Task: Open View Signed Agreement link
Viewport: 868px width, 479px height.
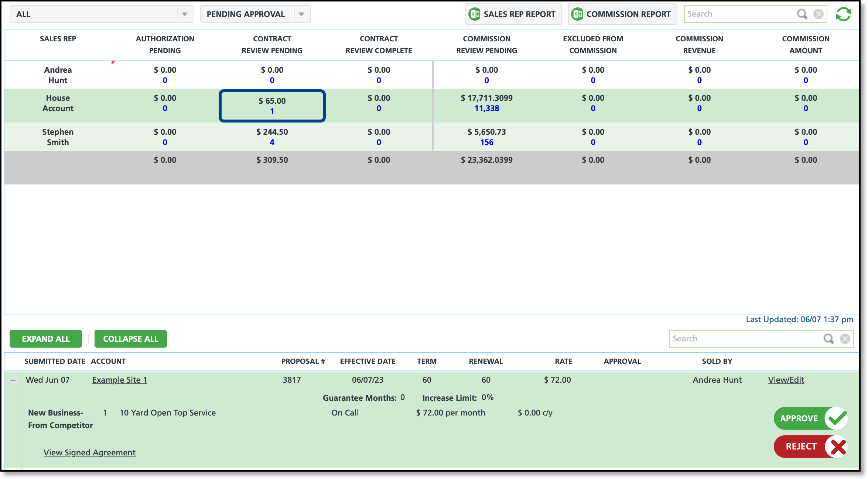Action: (89, 452)
